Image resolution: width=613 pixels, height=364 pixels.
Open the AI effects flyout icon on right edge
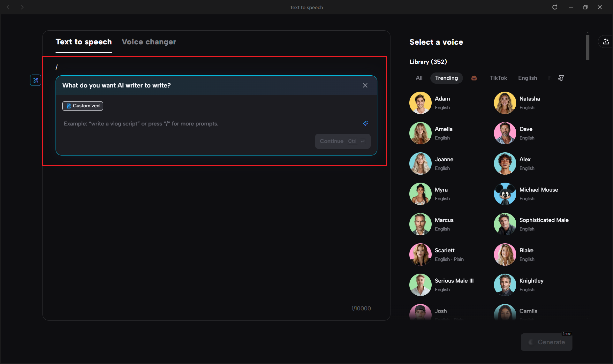[606, 41]
